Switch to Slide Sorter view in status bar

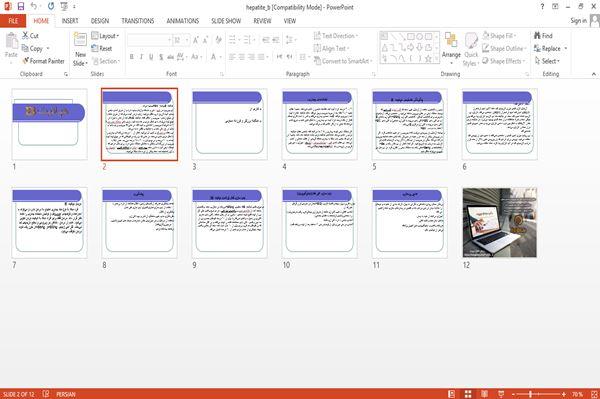pyautogui.click(x=468, y=394)
